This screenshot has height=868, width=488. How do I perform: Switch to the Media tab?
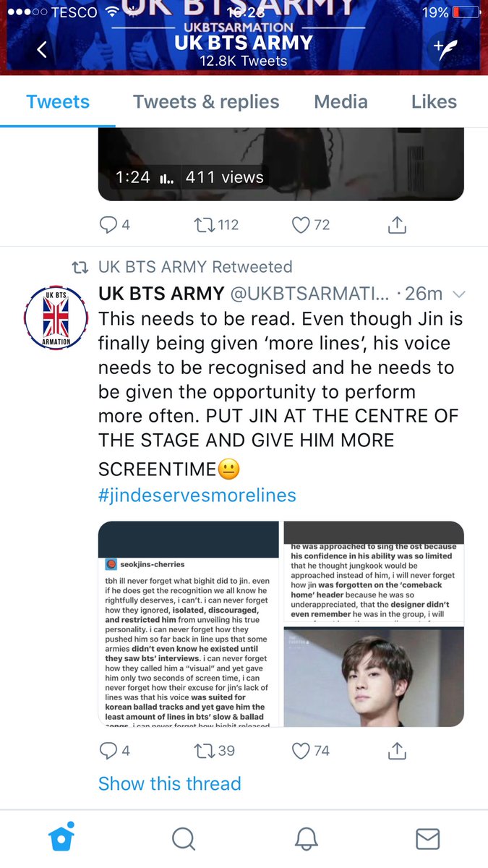pos(341,102)
